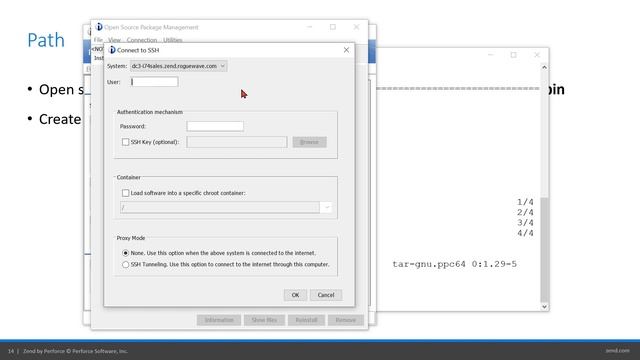This screenshot has width=640, height=360.
Task: Click the 'Path' slide title
Action: coord(46,40)
